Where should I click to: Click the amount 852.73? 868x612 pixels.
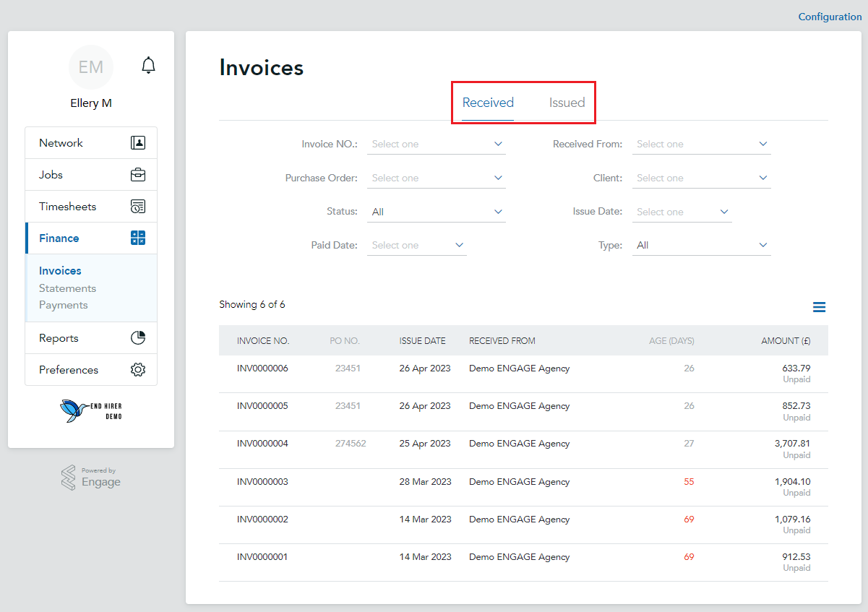796,406
